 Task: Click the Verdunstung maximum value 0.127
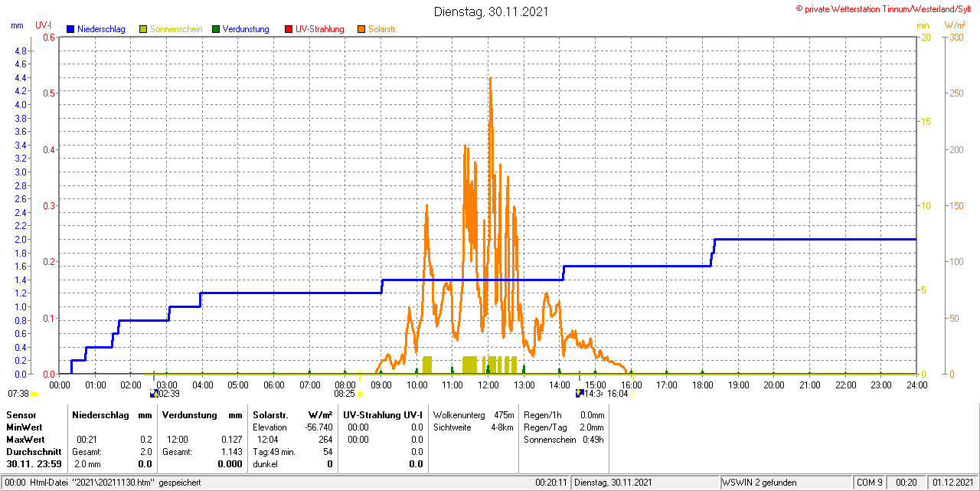click(x=231, y=440)
